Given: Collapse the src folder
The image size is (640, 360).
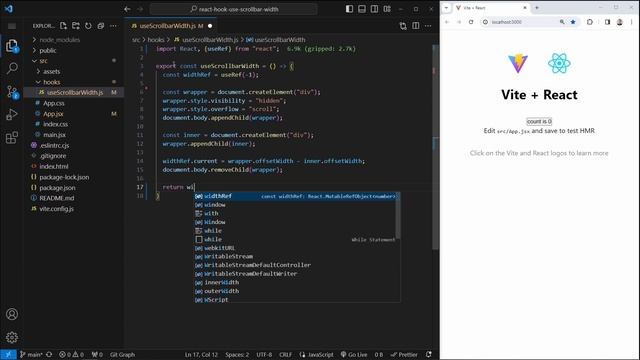Looking at the screenshot, I should (x=43, y=61).
